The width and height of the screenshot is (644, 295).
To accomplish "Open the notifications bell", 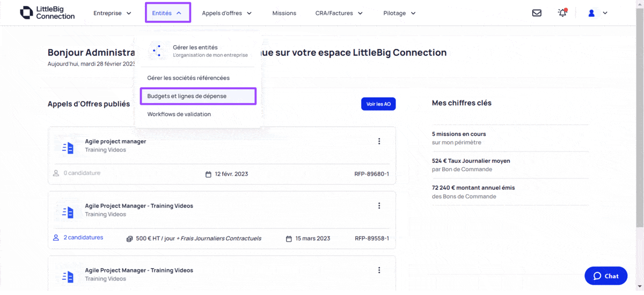I will coord(562,13).
